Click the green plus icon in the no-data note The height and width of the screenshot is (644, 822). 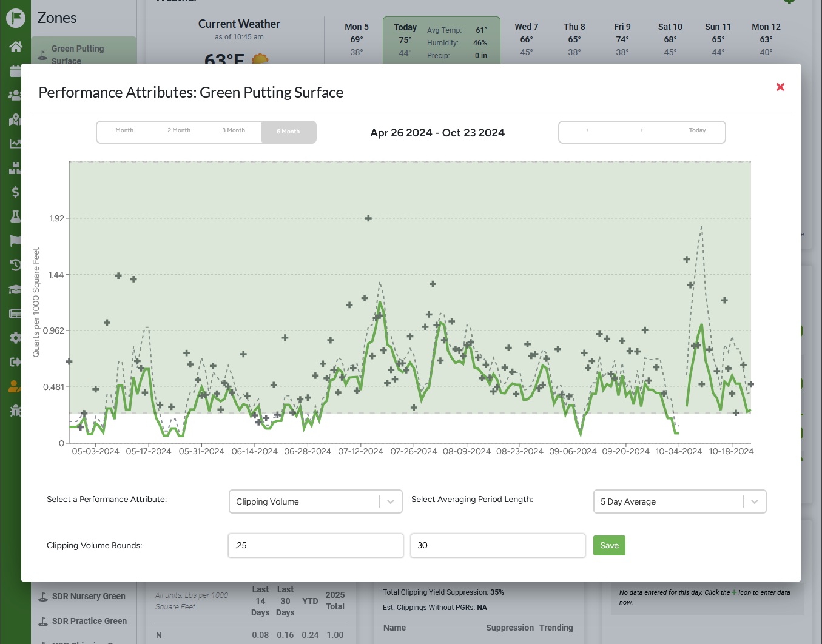coord(735,593)
